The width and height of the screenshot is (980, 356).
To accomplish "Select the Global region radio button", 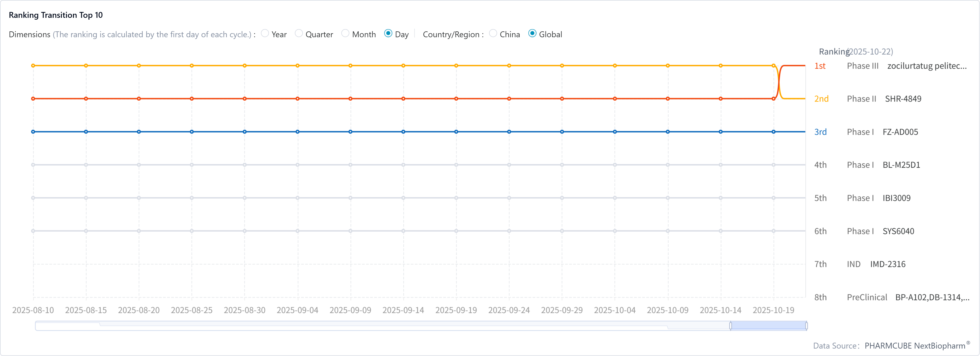I will 532,33.
